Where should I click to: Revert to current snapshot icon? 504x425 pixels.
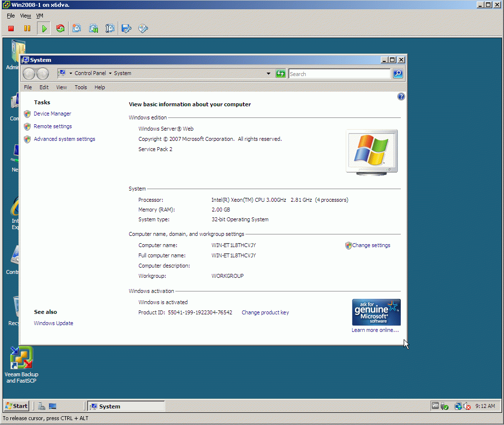point(93,29)
